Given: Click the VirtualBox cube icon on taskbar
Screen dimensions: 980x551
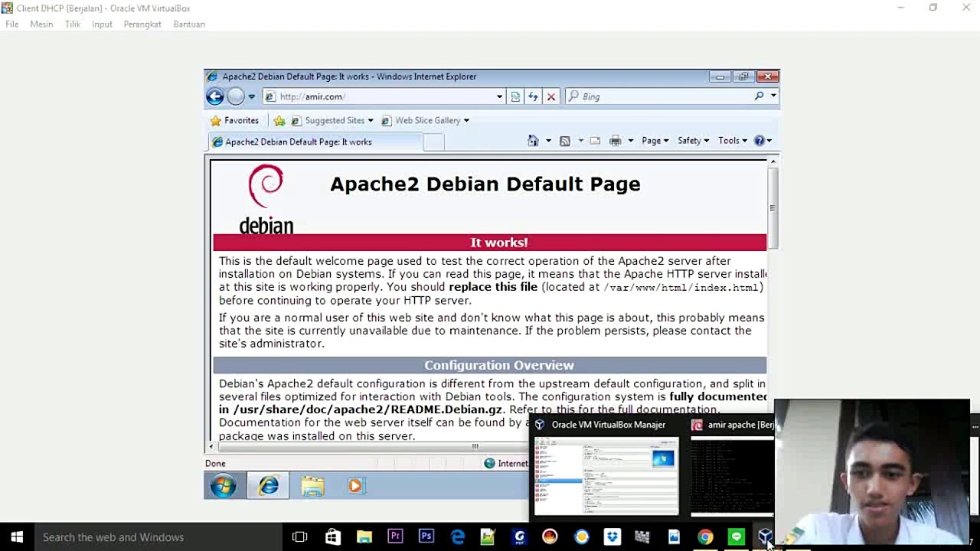Looking at the screenshot, I should point(765,537).
